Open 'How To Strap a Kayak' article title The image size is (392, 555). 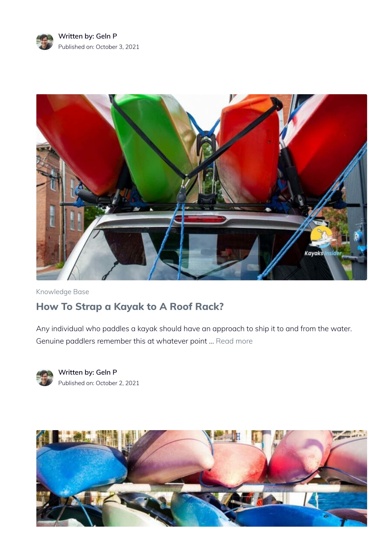[x=130, y=307]
